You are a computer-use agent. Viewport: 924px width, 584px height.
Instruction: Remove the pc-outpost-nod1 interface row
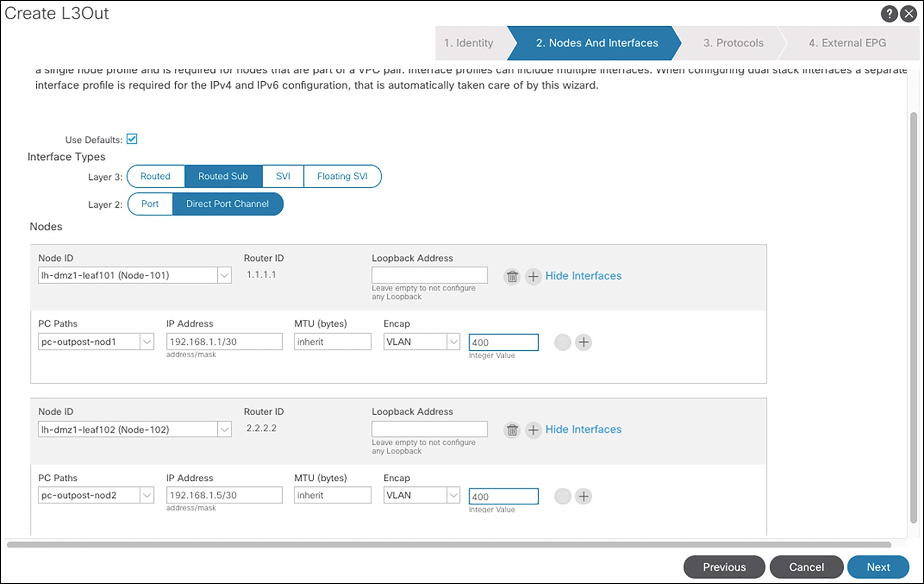tap(563, 342)
